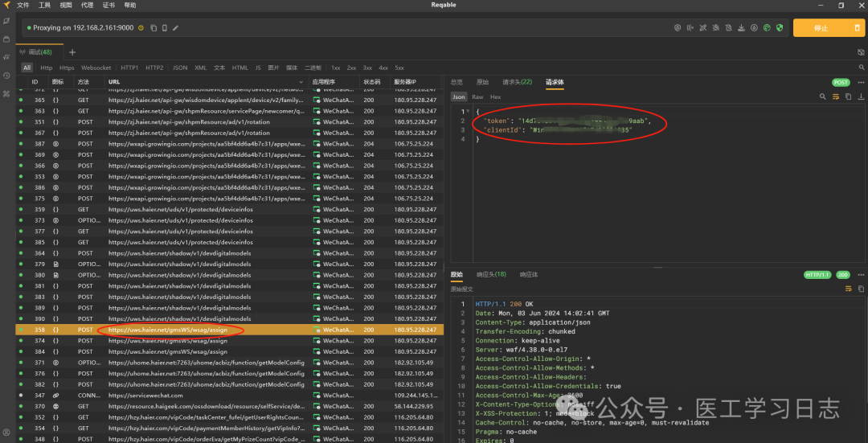
Task: Download the request body
Action: [861, 96]
